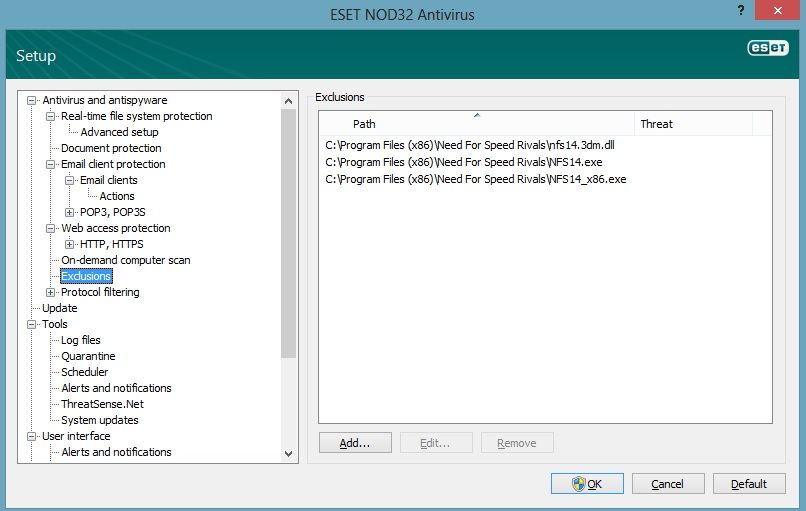Collapse the Email clients node
806x511 pixels.
point(69,180)
